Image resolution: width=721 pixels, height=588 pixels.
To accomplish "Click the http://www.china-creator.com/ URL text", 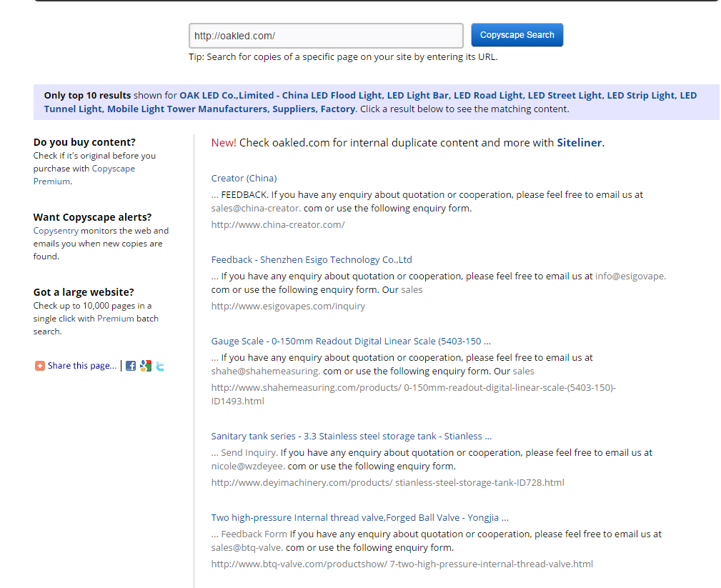I will click(278, 224).
